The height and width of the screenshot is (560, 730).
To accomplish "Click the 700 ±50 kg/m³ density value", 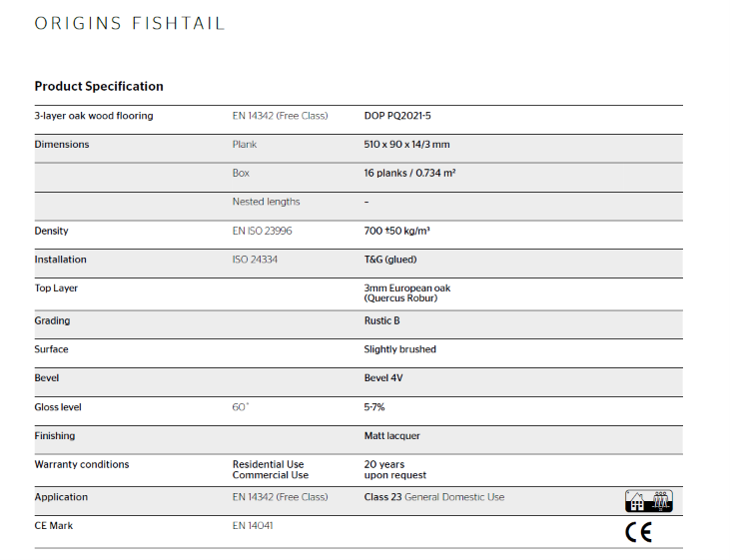I will [x=396, y=231].
